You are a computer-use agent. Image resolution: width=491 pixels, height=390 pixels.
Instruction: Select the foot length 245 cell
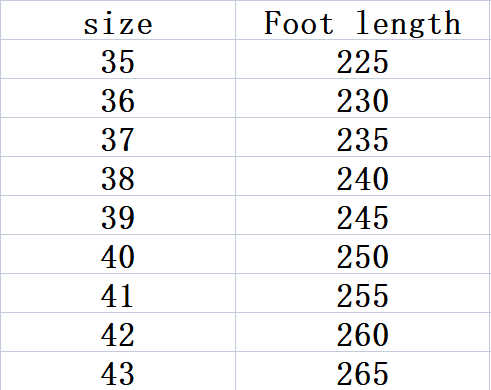coord(363,215)
